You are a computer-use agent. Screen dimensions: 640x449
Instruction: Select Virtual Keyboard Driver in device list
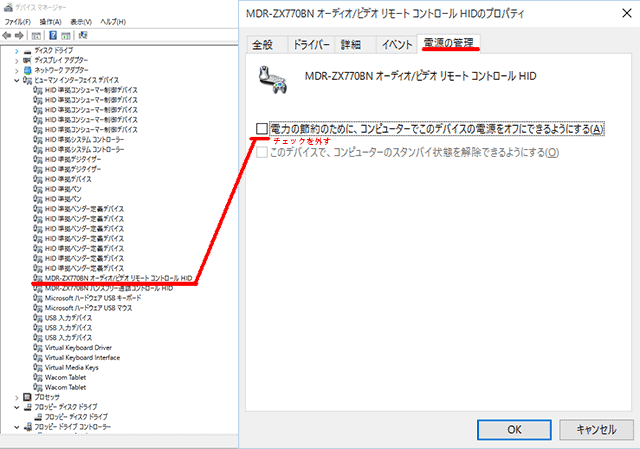coord(78,347)
